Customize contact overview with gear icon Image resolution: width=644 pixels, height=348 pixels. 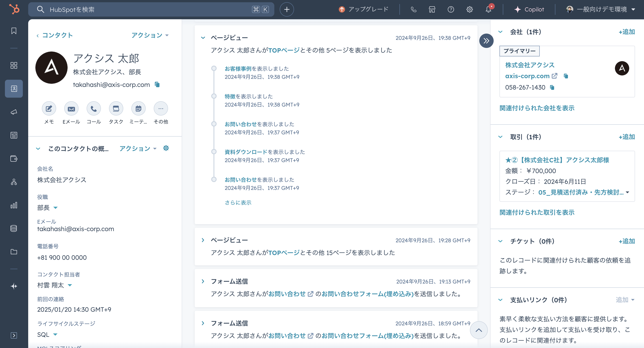click(166, 148)
